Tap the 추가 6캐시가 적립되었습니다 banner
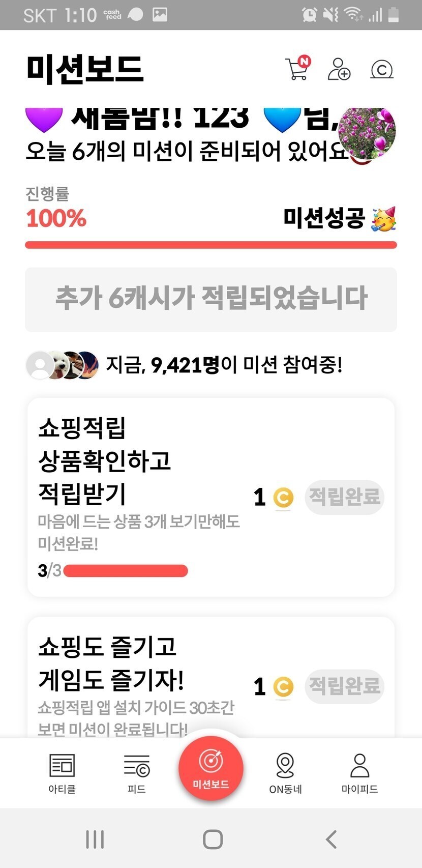The image size is (422, 868). (211, 299)
